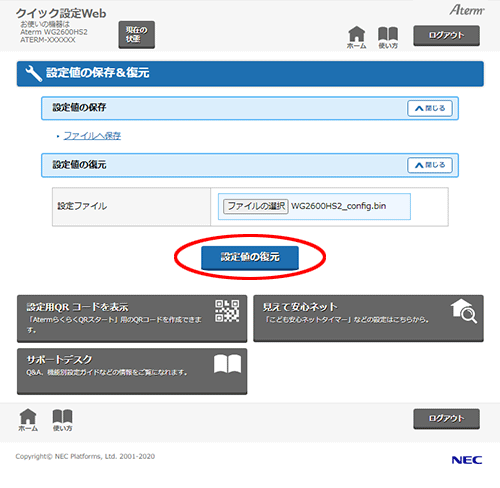Click the top ログアウト button
This screenshot has width=500, height=488.
(x=447, y=35)
